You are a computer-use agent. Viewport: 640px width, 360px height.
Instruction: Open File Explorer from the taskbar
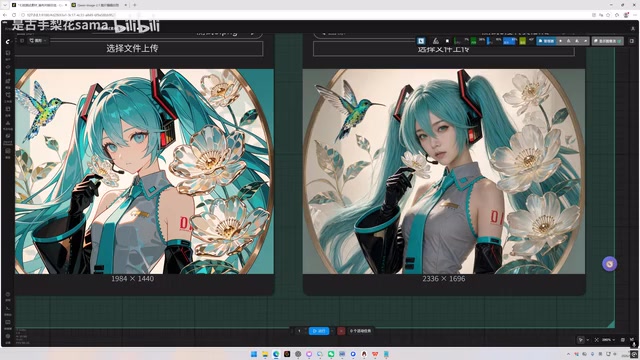coord(264,354)
